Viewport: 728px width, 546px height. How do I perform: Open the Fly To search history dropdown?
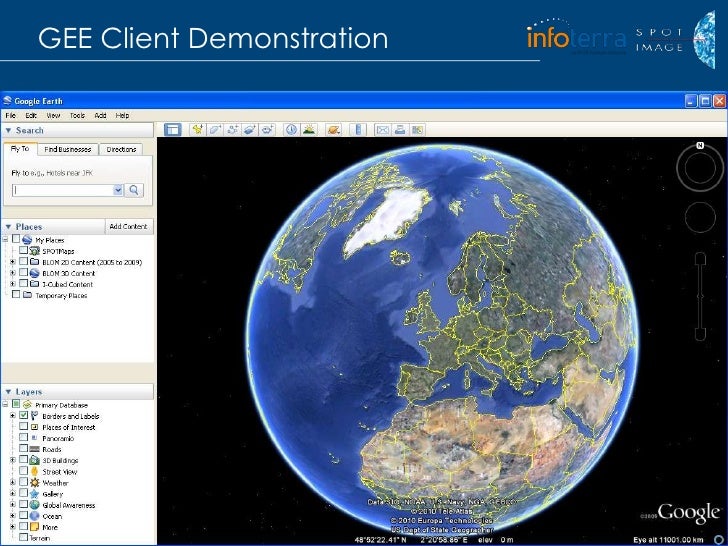(118, 189)
